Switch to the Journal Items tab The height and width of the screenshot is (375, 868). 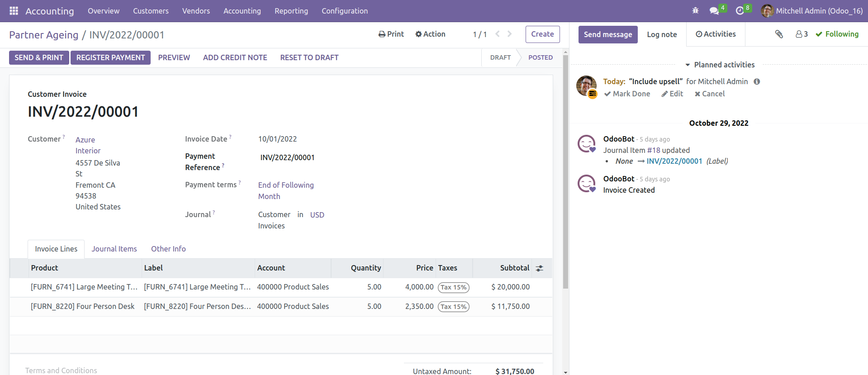click(114, 249)
